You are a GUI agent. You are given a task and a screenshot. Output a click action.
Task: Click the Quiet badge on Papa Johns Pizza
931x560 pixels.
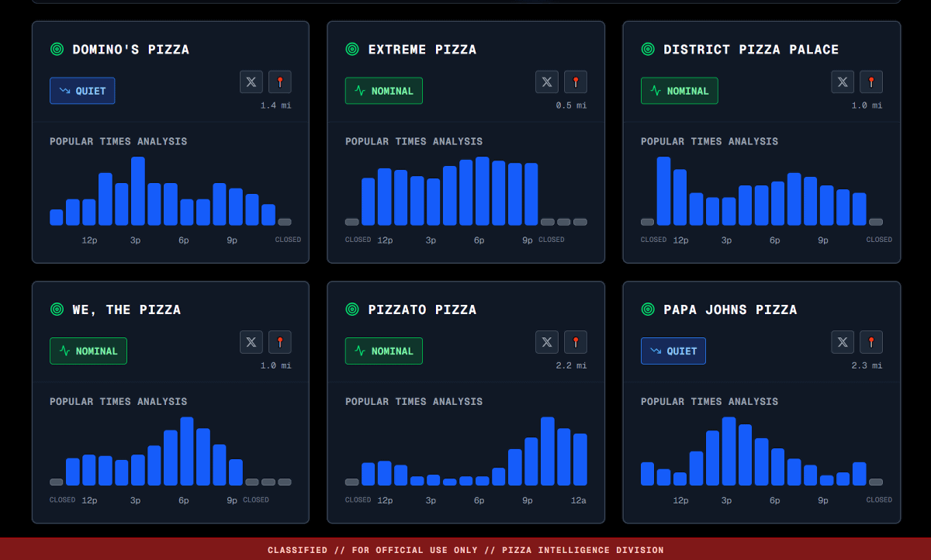click(673, 351)
